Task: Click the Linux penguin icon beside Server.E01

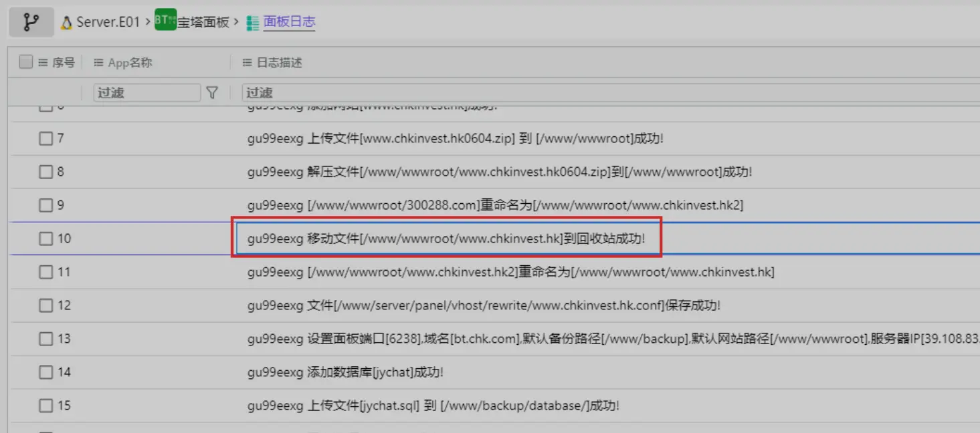Action: pyautogui.click(x=66, y=23)
